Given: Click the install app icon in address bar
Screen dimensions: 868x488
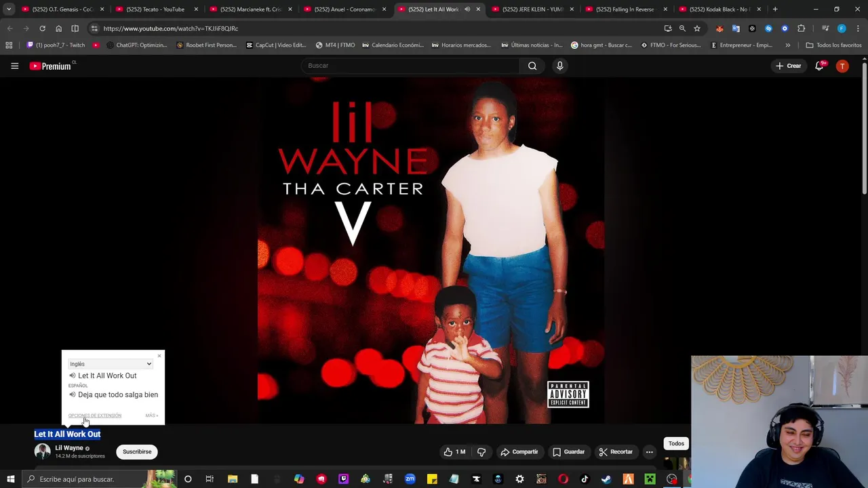Looking at the screenshot, I should click(x=668, y=28).
